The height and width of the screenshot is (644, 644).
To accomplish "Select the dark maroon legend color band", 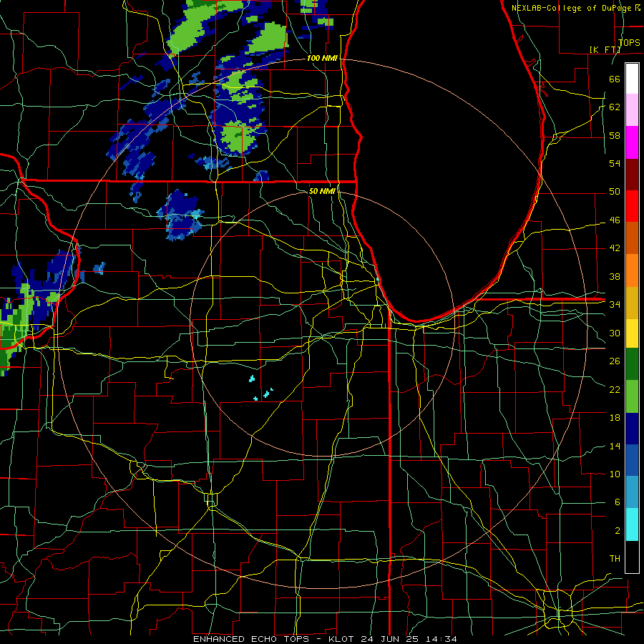I will (x=632, y=175).
